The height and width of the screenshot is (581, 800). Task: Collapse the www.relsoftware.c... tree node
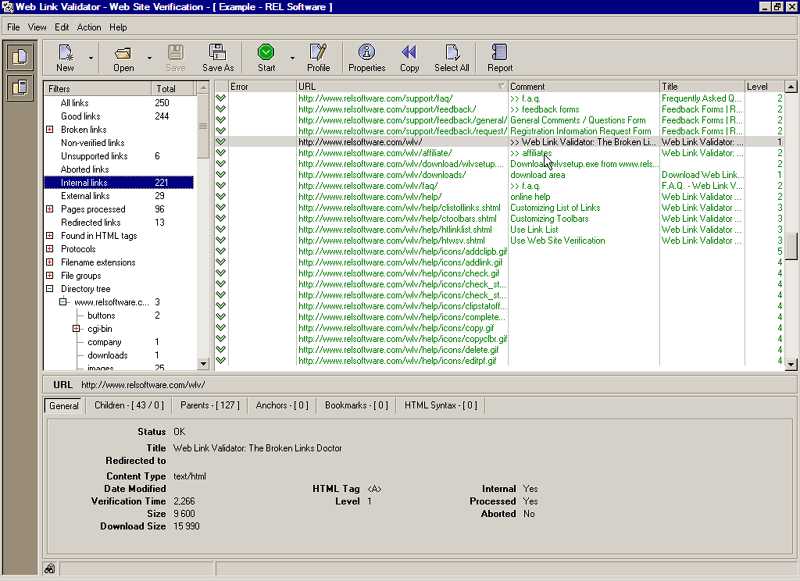click(63, 302)
